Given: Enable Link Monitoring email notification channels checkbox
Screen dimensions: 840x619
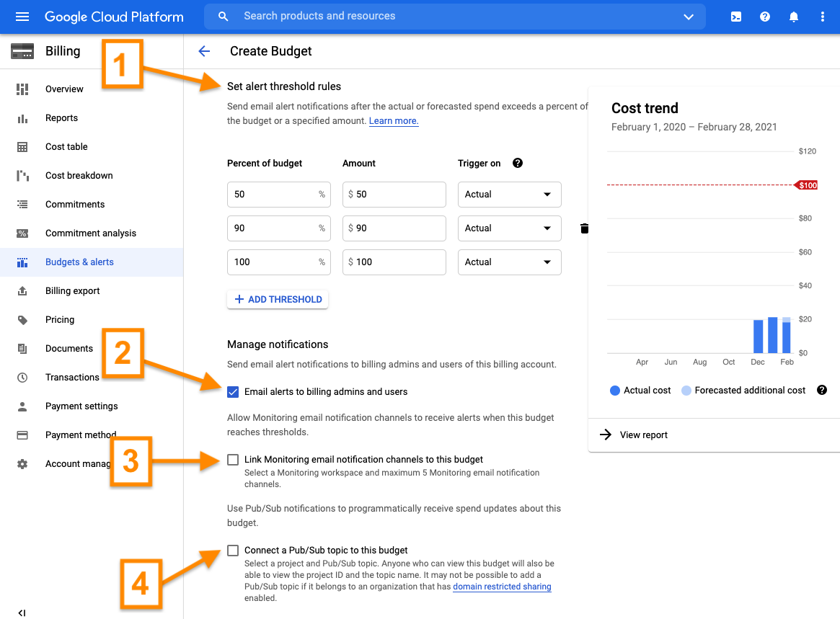Looking at the screenshot, I should pos(233,460).
